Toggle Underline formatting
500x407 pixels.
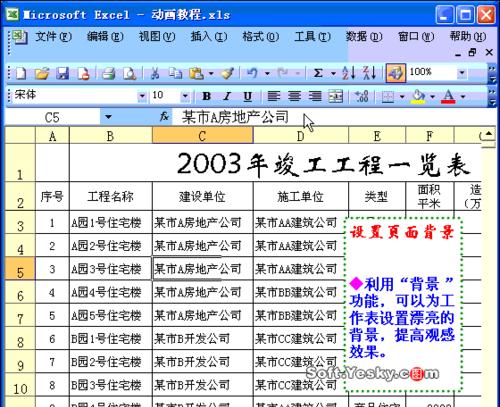tap(247, 96)
